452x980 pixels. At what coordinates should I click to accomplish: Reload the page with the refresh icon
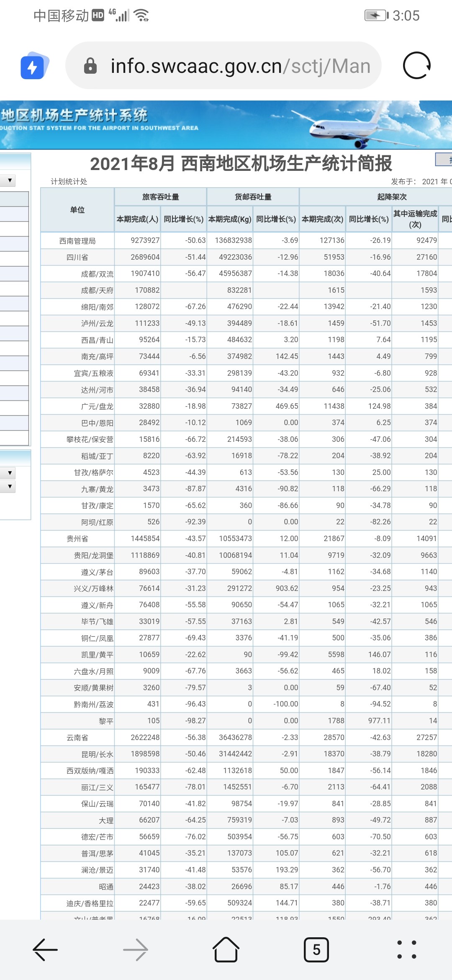pos(416,66)
